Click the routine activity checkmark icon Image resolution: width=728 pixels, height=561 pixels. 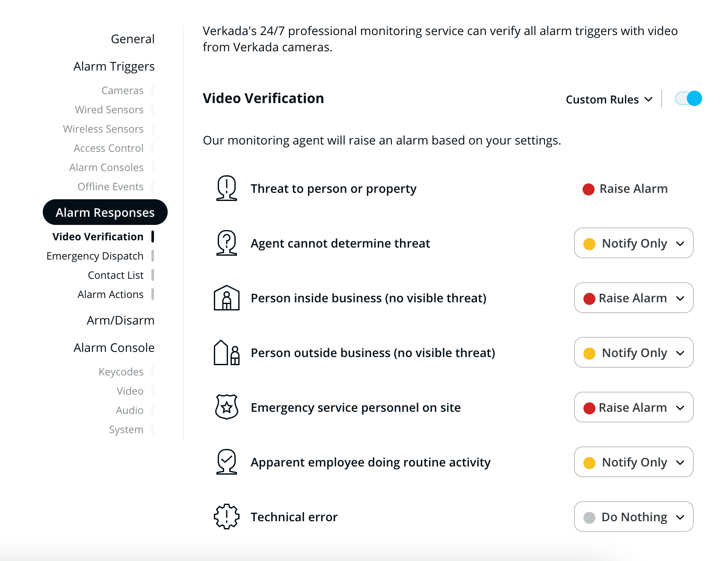pos(226,462)
